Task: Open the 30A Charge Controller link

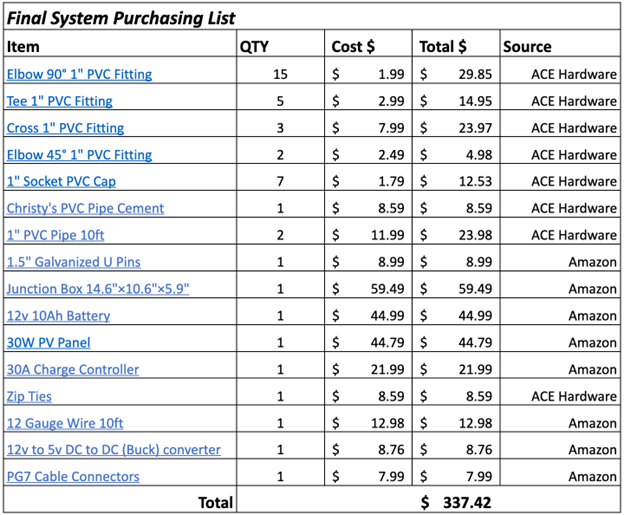Action: (x=73, y=370)
